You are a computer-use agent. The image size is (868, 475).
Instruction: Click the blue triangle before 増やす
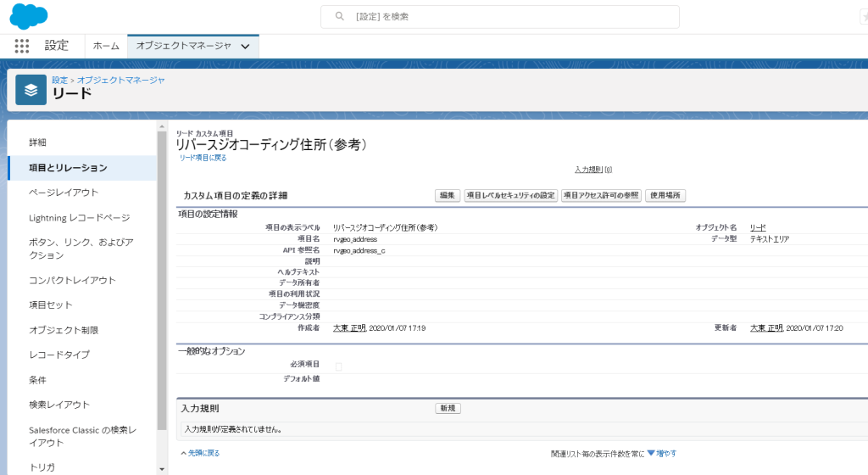pos(651,453)
